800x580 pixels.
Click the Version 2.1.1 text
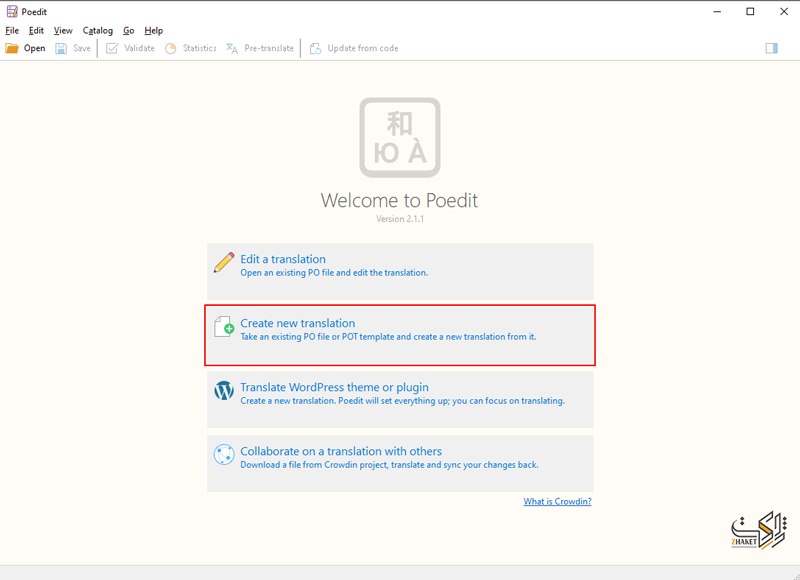tap(400, 219)
